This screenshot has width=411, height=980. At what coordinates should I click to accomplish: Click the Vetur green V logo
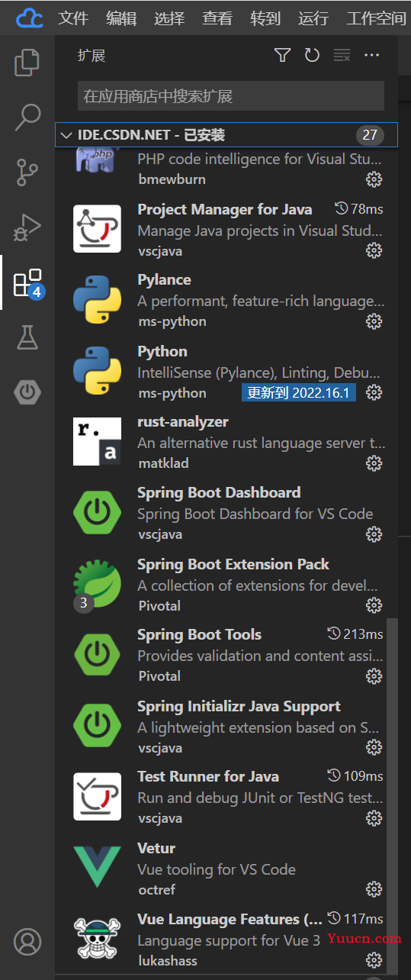point(97,866)
